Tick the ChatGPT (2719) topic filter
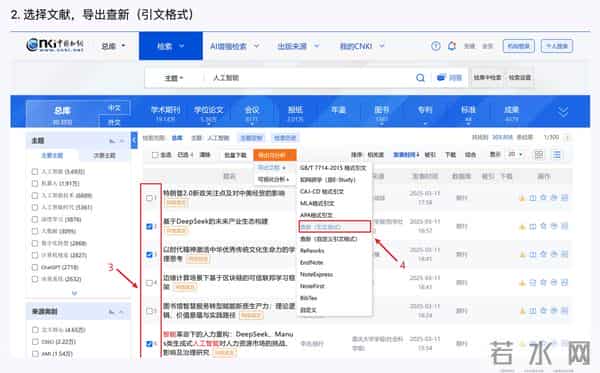Viewport: 600px width, 373px height. point(35,267)
